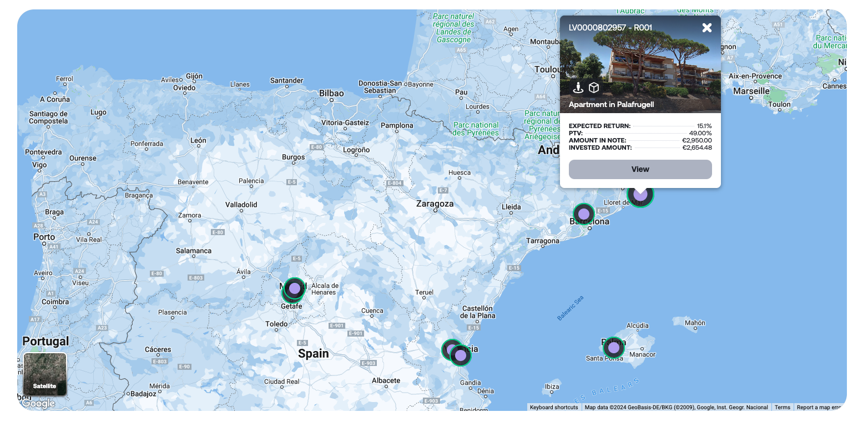Click the Amount in Note €2,950.00 value

[x=697, y=141]
